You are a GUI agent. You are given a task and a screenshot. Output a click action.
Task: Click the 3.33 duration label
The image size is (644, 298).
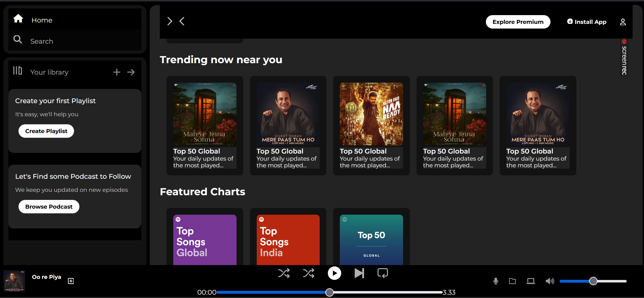tap(449, 292)
